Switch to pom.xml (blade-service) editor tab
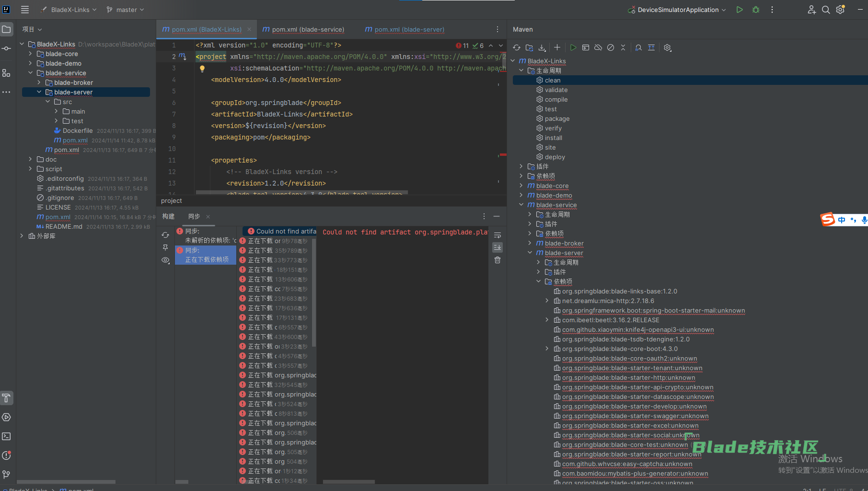 click(303, 29)
